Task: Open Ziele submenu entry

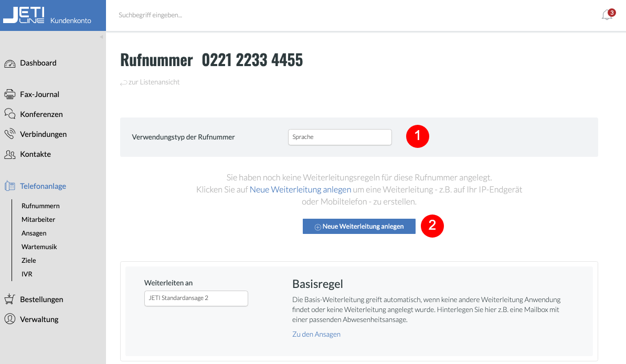Action: [29, 260]
